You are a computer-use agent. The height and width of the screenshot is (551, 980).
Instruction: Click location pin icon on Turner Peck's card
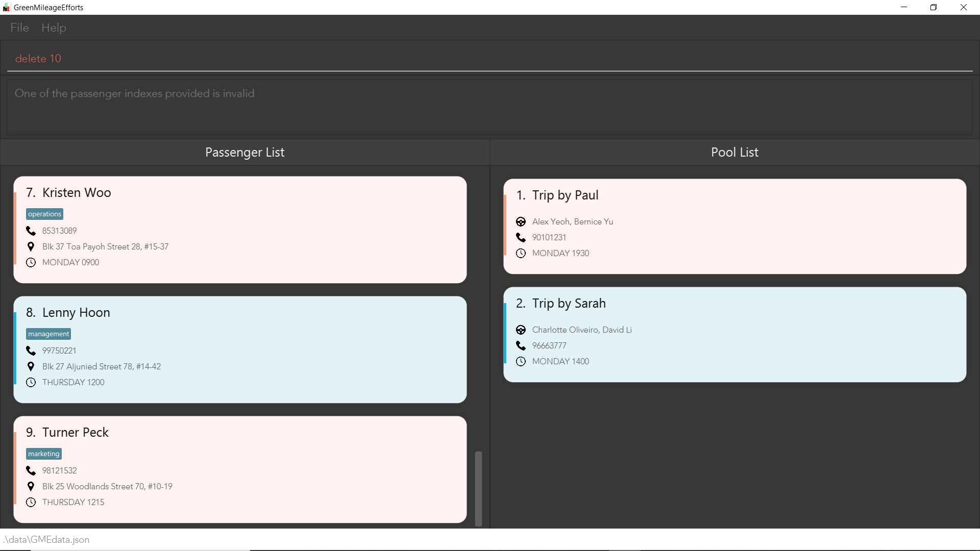[x=31, y=487]
